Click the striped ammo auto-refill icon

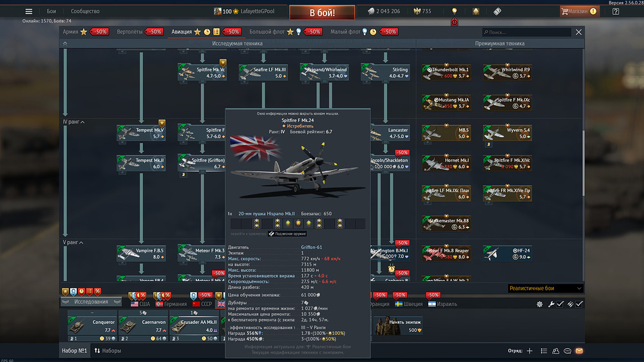(x=571, y=304)
